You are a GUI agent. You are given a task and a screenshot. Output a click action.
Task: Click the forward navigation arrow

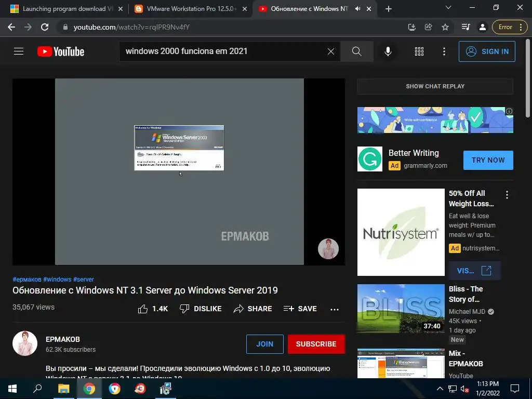pos(28,27)
